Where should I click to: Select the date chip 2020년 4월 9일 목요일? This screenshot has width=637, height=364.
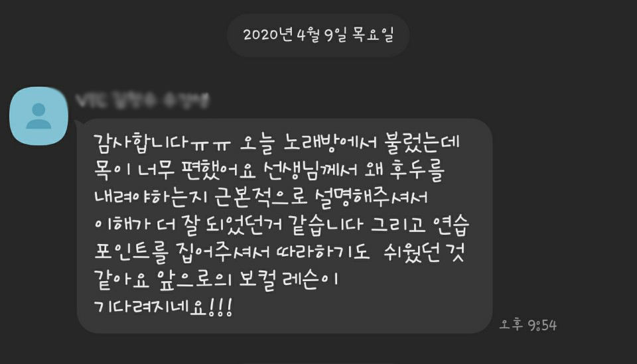point(318,35)
